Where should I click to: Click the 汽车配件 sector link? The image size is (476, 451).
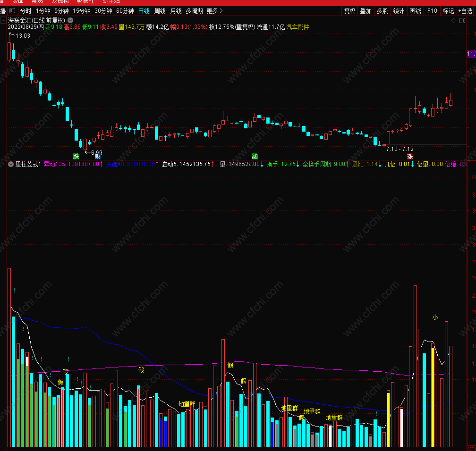coord(297,27)
